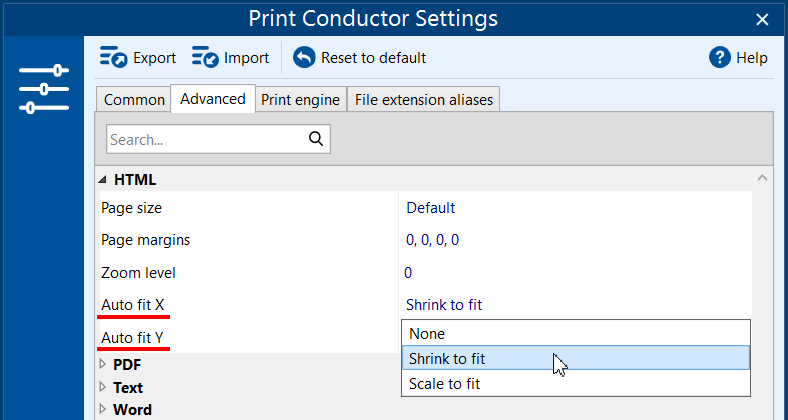Close the Print Conductor Settings window
Screen dimensions: 788x420
coord(762,19)
